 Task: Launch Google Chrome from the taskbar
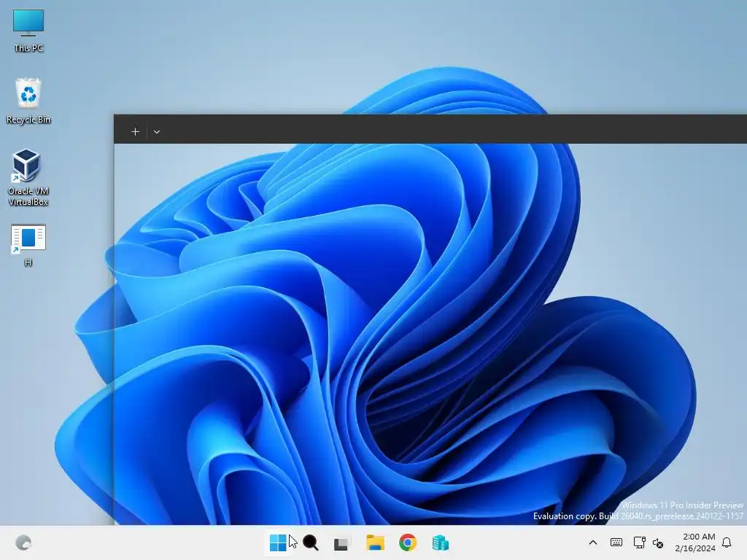click(408, 542)
